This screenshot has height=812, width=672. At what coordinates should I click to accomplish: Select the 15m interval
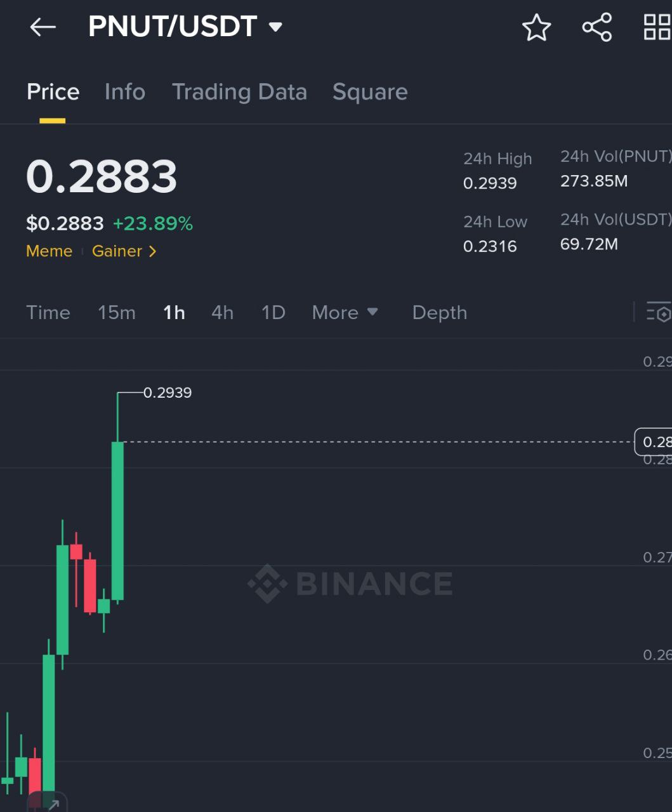tap(117, 312)
